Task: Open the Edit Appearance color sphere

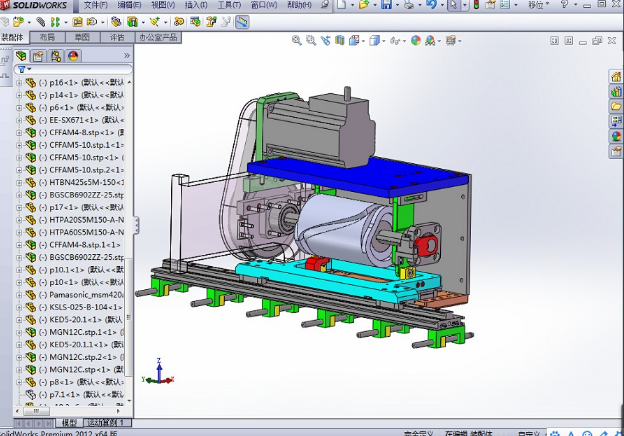Action: click(x=417, y=41)
